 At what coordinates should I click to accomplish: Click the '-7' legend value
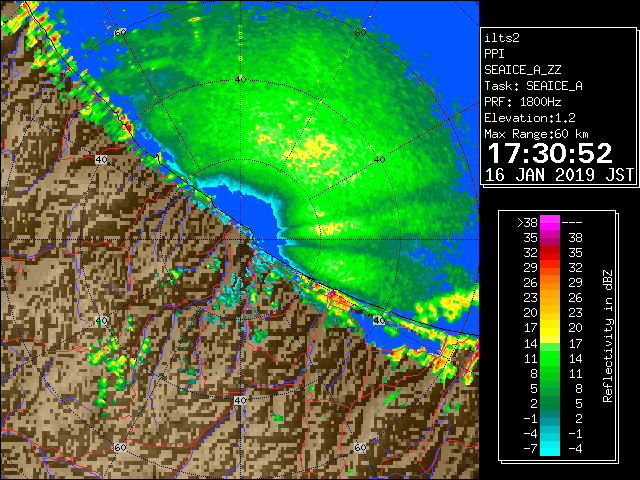tap(530, 449)
